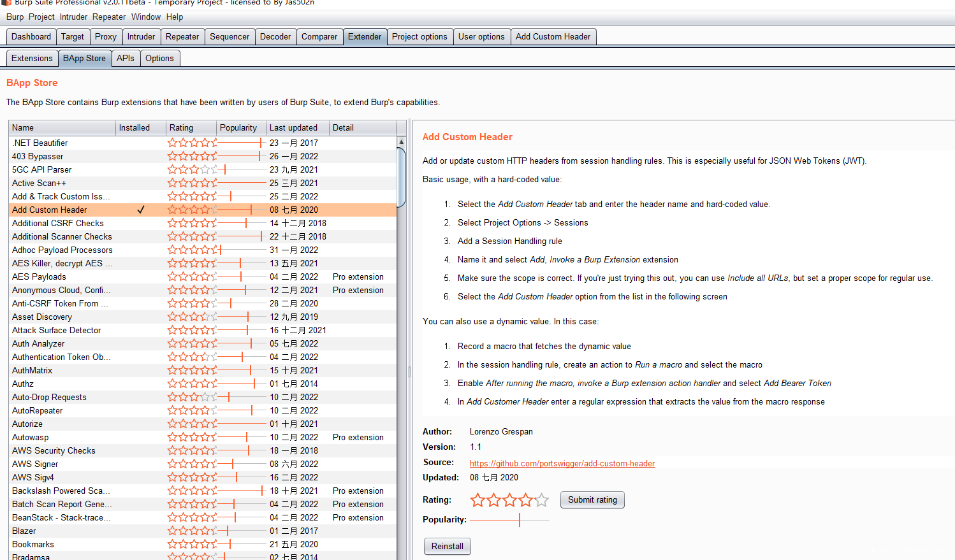Rate extension three stars in details
This screenshot has height=560, width=955.
coord(509,500)
